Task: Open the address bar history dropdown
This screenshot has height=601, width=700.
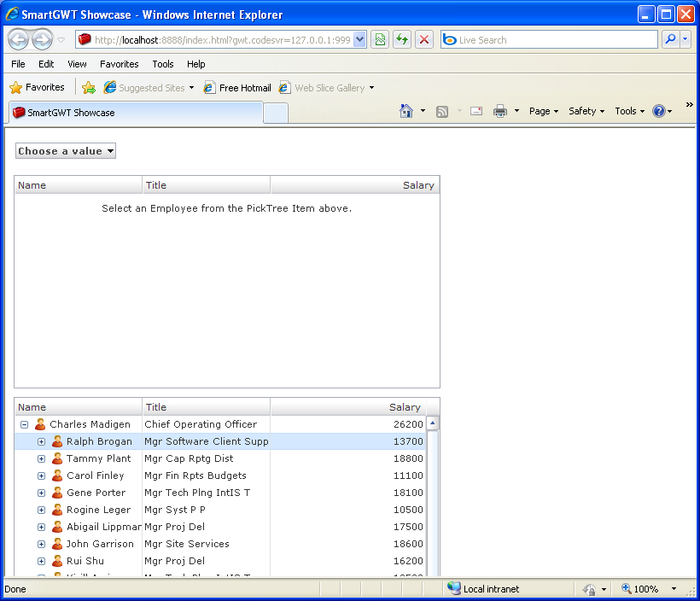Action: click(x=360, y=40)
